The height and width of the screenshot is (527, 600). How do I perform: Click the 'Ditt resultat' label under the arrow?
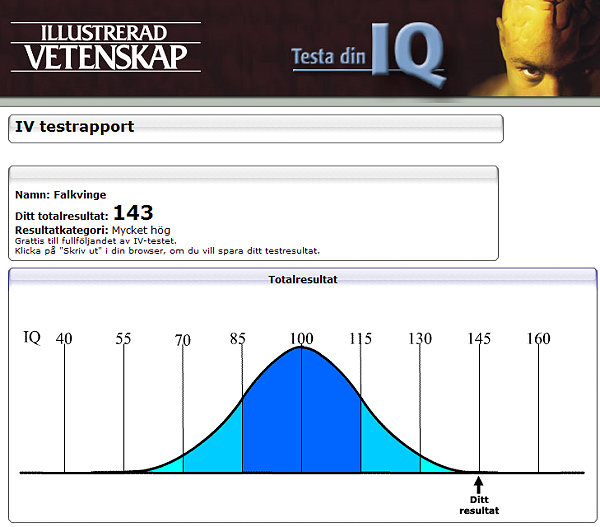tap(479, 505)
